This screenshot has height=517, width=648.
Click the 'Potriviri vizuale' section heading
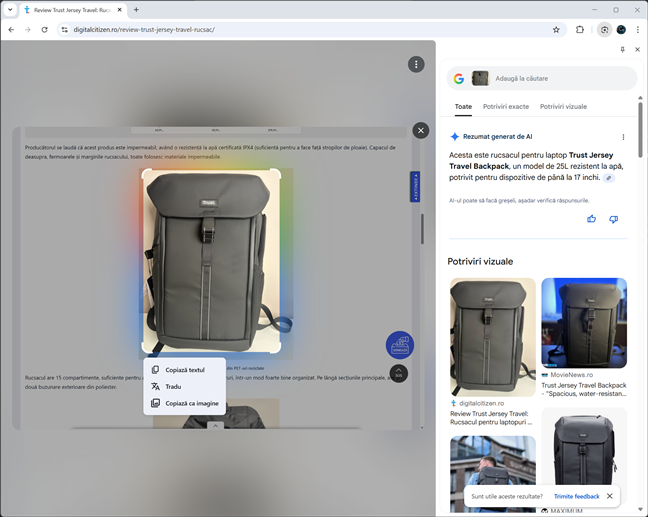[x=480, y=262]
